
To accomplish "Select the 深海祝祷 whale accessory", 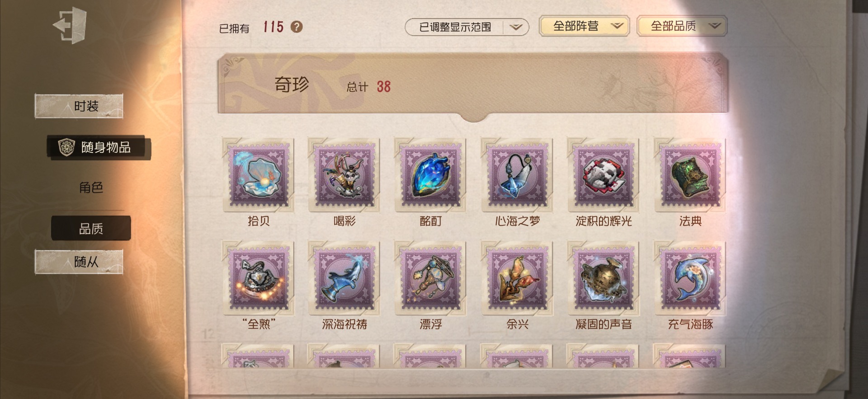I will click(x=344, y=278).
